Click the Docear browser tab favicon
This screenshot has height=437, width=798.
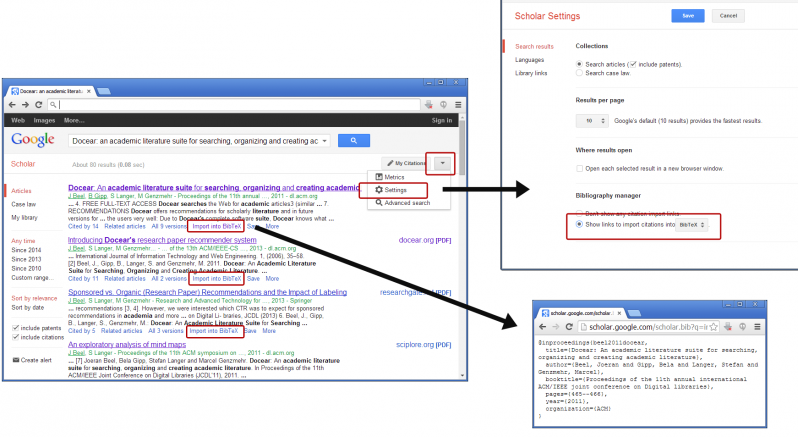[x=15, y=91]
